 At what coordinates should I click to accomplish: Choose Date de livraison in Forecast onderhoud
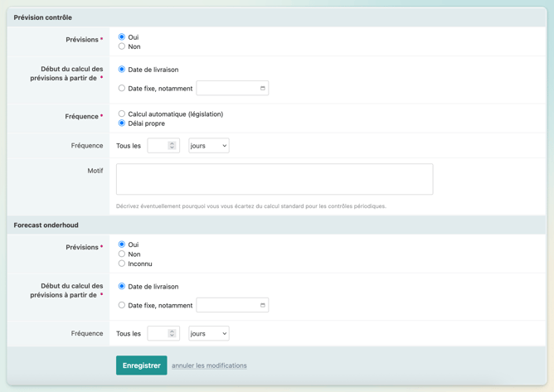122,287
